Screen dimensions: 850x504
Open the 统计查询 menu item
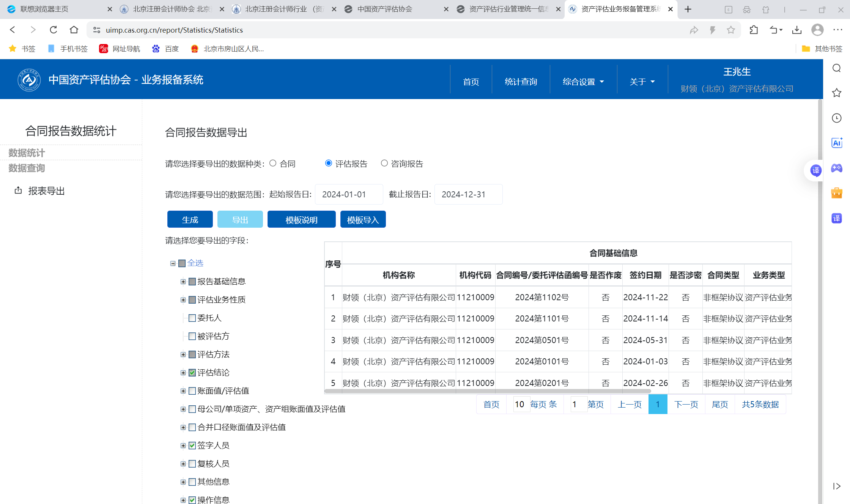pyautogui.click(x=521, y=82)
